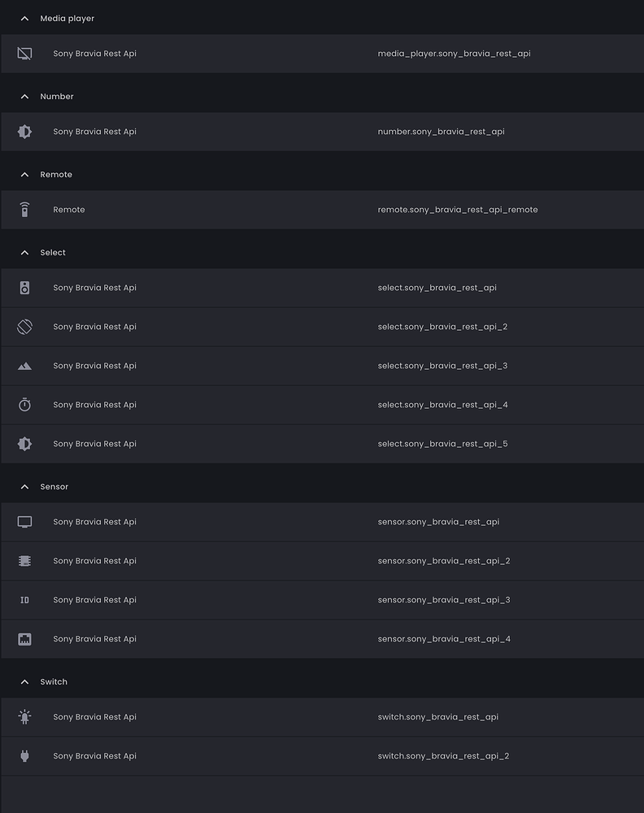
Task: Click the ethernet port icon for sensor.sony_bravia_rest_api_4
Action: tap(24, 639)
